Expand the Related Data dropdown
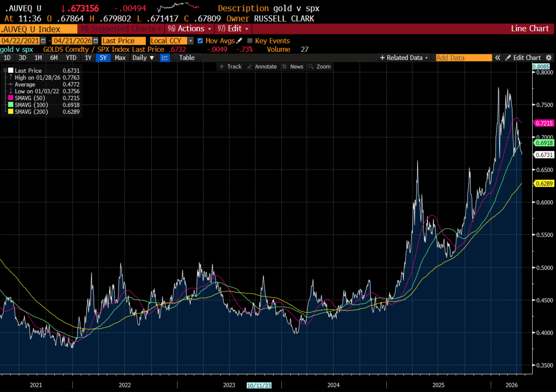The image size is (556, 392). [x=404, y=58]
